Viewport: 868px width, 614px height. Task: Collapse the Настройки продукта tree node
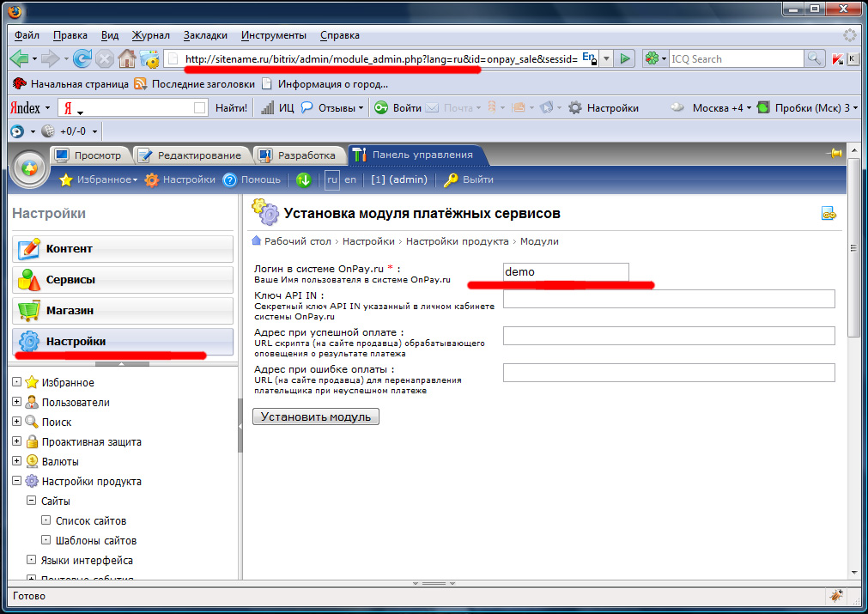pos(16,481)
